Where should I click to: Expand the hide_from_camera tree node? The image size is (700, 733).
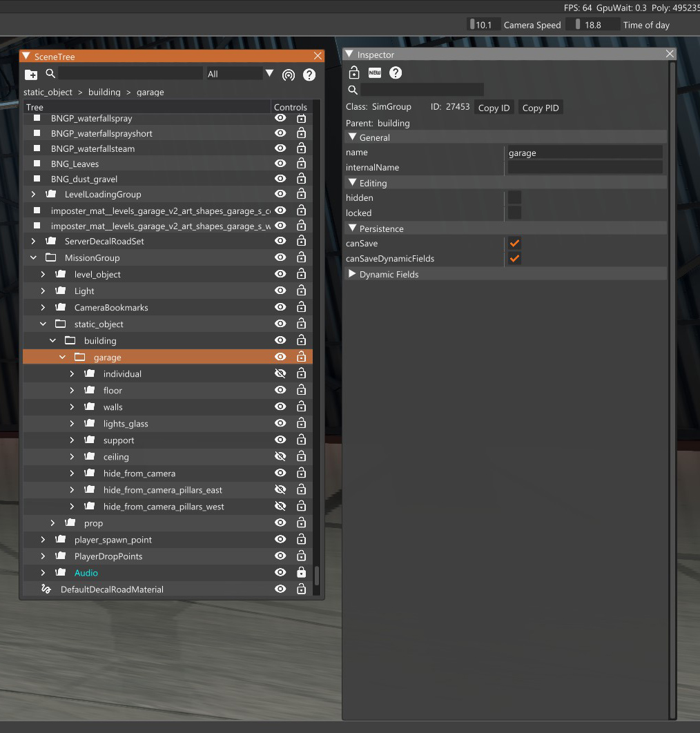(x=72, y=473)
